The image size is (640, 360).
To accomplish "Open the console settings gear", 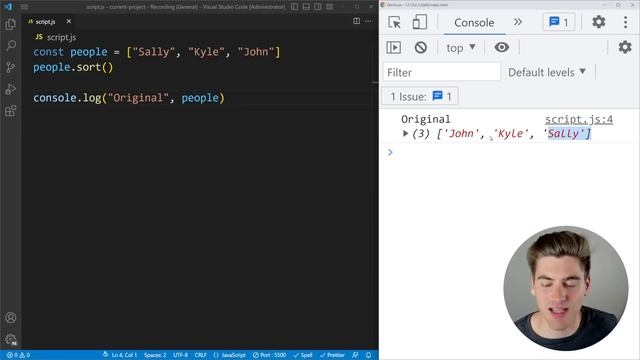I will pyautogui.click(x=624, y=48).
